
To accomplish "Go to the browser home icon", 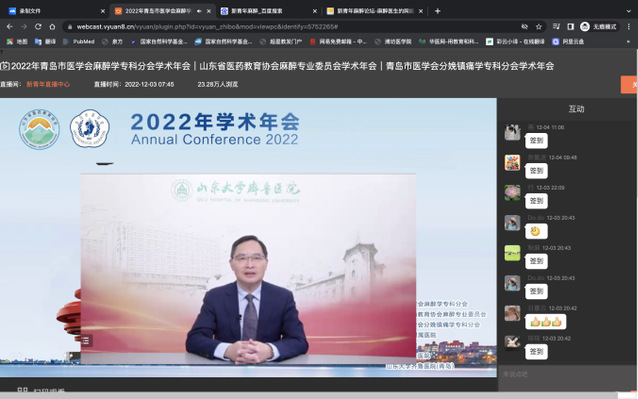I will (x=52, y=27).
